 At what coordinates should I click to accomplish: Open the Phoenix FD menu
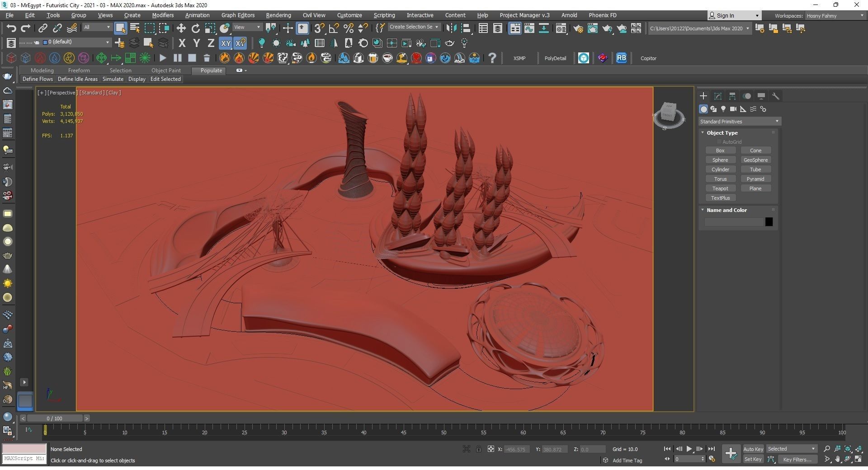point(602,15)
